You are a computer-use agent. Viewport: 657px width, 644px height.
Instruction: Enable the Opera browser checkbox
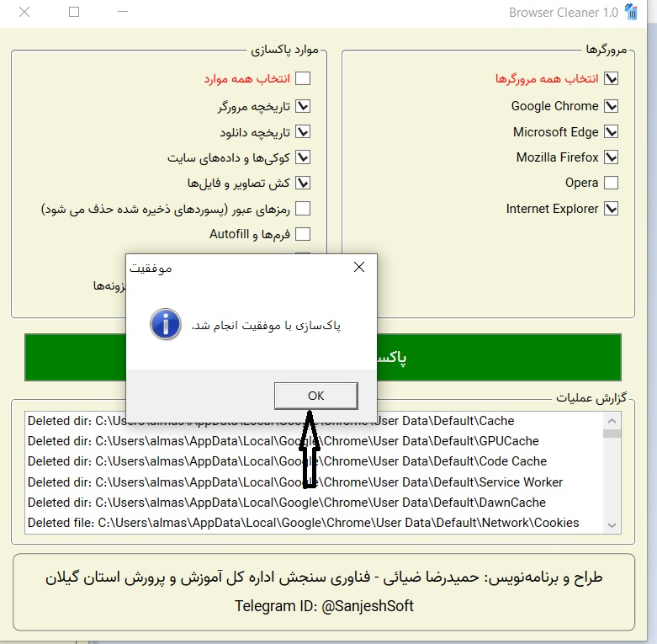coord(612,183)
